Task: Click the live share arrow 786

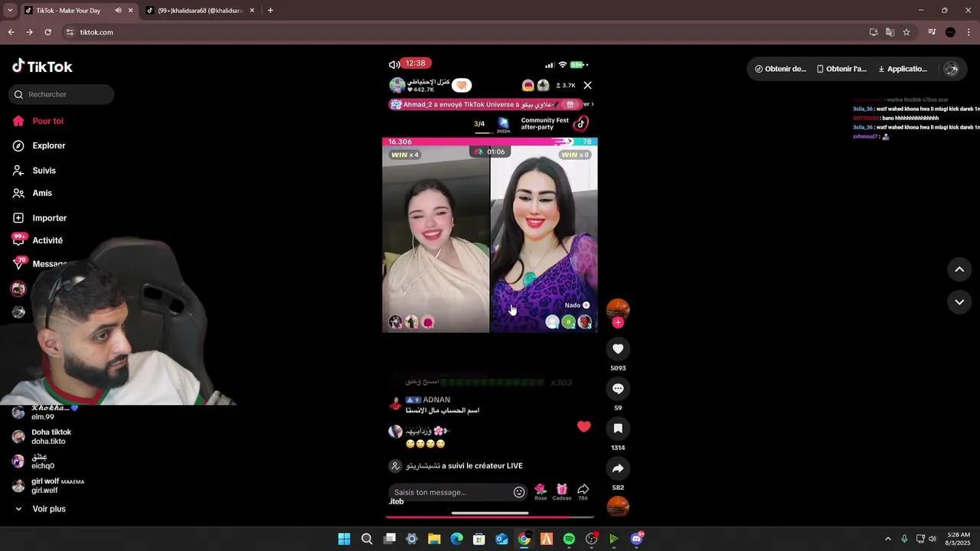Action: [583, 492]
